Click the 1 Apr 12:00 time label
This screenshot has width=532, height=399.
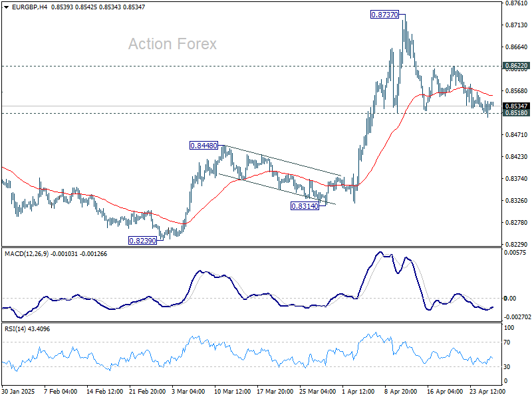tap(358, 392)
